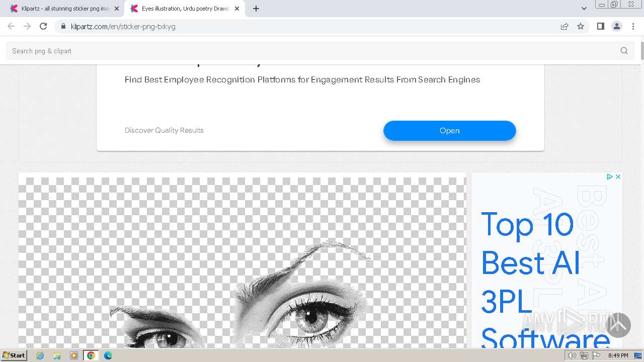Launch Internet Explorer from the taskbar
644x362 pixels.
[x=40, y=355]
